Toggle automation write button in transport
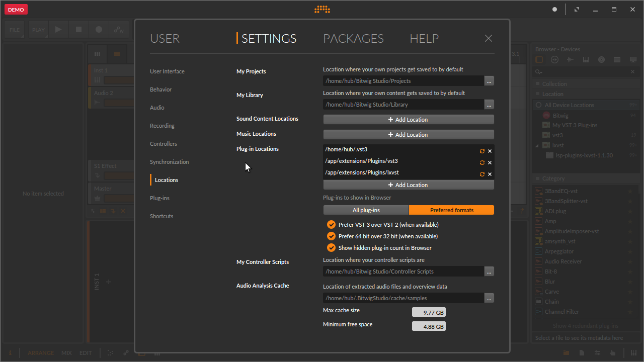Screen dimensions: 644x362 pyautogui.click(x=119, y=30)
